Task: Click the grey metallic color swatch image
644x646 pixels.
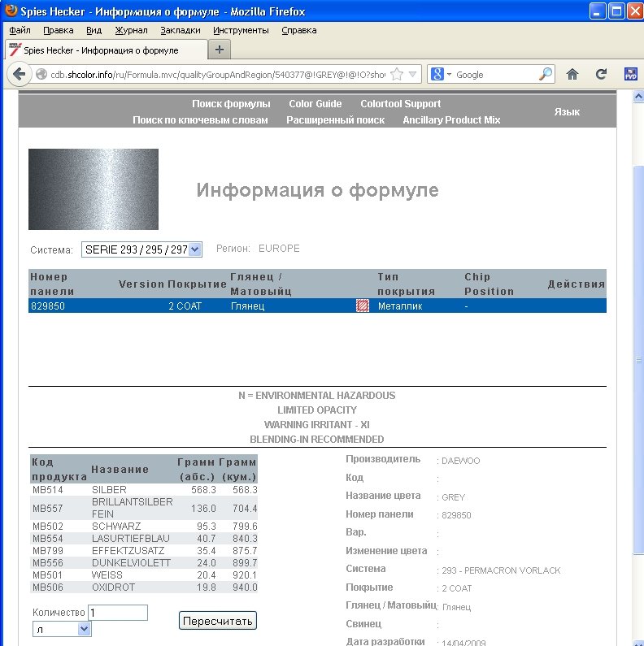Action: pos(94,189)
